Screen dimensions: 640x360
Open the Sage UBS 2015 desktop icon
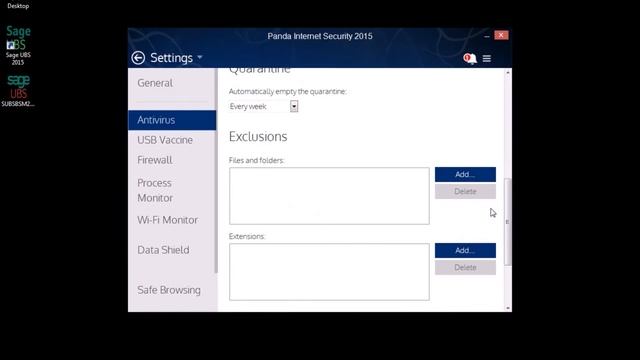click(x=18, y=45)
